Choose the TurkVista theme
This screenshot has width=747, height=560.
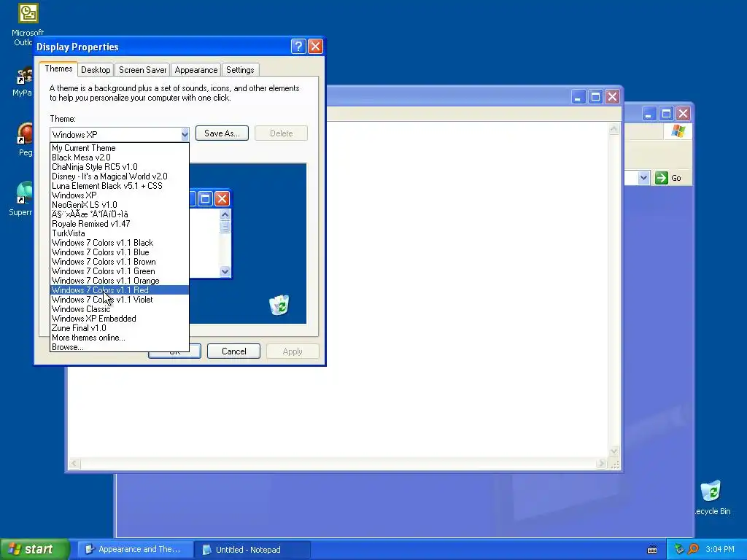coord(120,233)
